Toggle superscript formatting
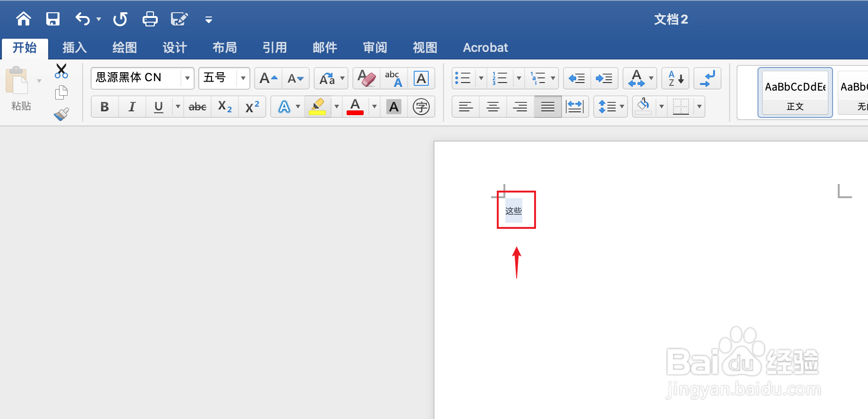 [252, 107]
